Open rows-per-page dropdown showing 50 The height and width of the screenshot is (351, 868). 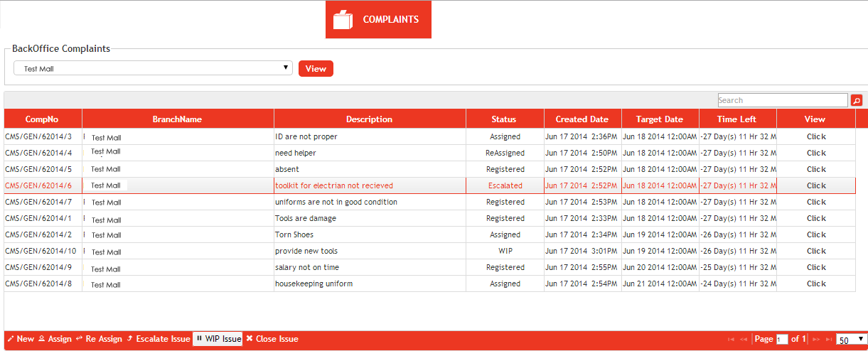point(851,340)
